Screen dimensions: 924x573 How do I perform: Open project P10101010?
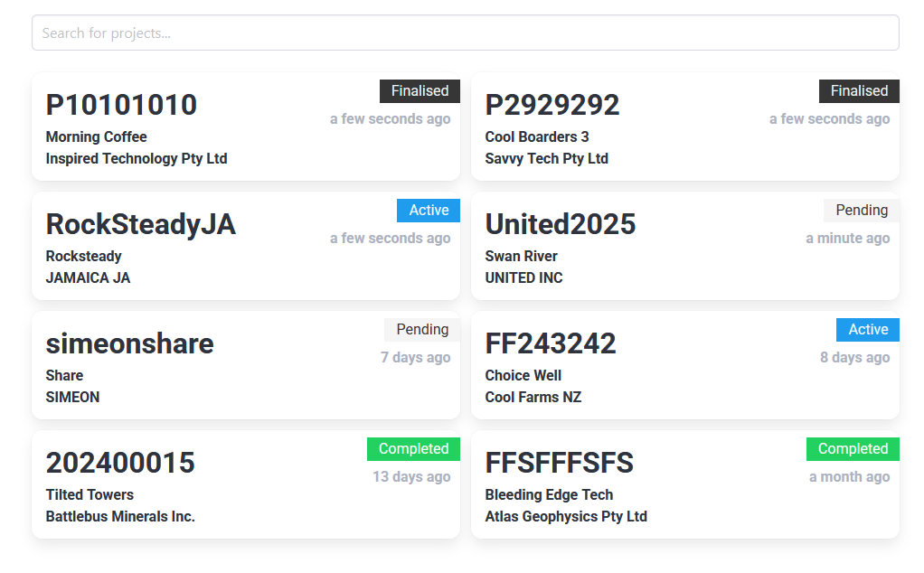pos(121,106)
